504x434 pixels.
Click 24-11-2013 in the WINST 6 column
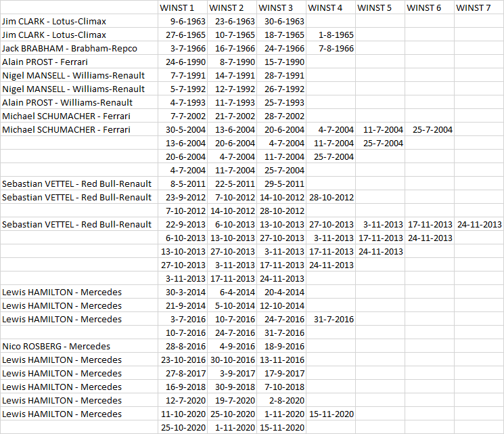(430, 238)
